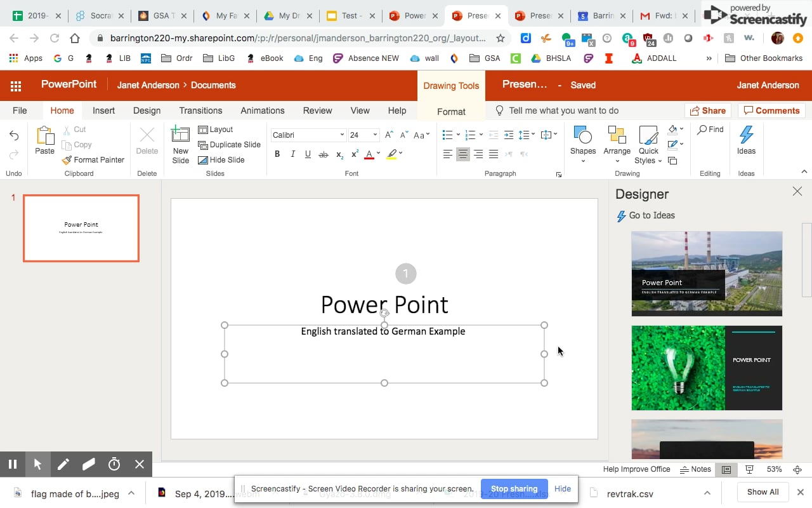
Task: Toggle Italic formatting
Action: pyautogui.click(x=292, y=154)
